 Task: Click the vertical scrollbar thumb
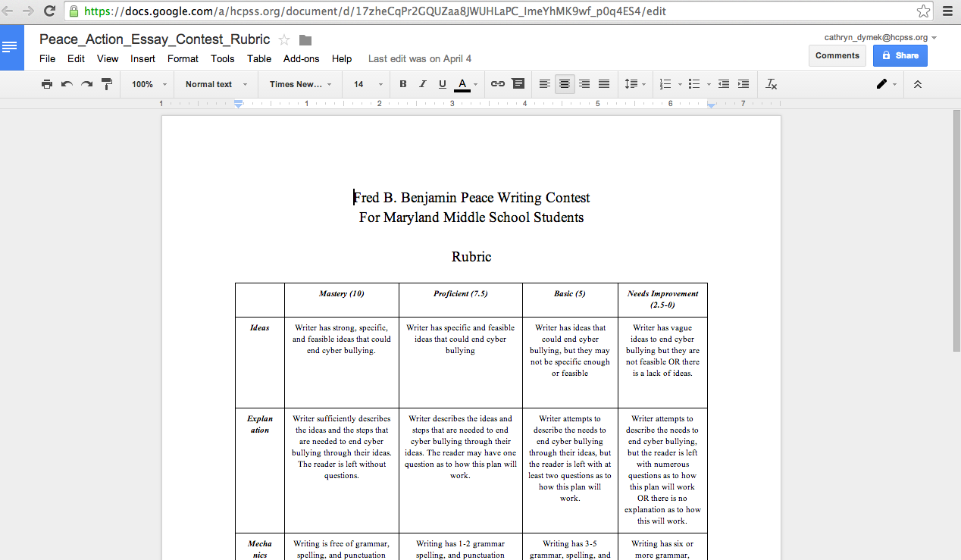click(956, 230)
